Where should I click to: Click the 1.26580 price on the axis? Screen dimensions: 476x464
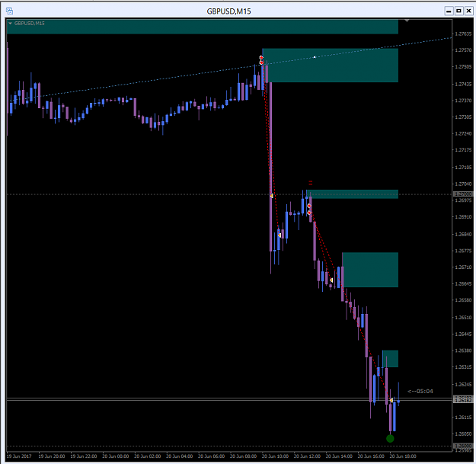click(x=463, y=300)
